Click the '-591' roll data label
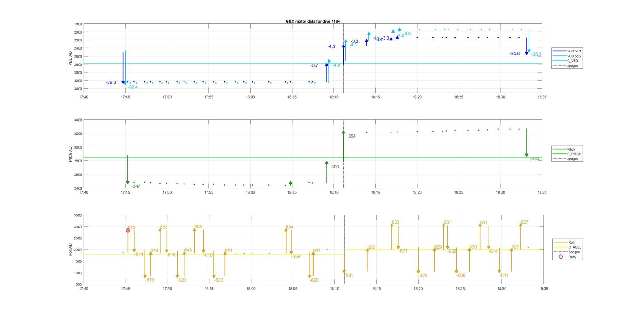644x319 pixels. tap(349, 276)
